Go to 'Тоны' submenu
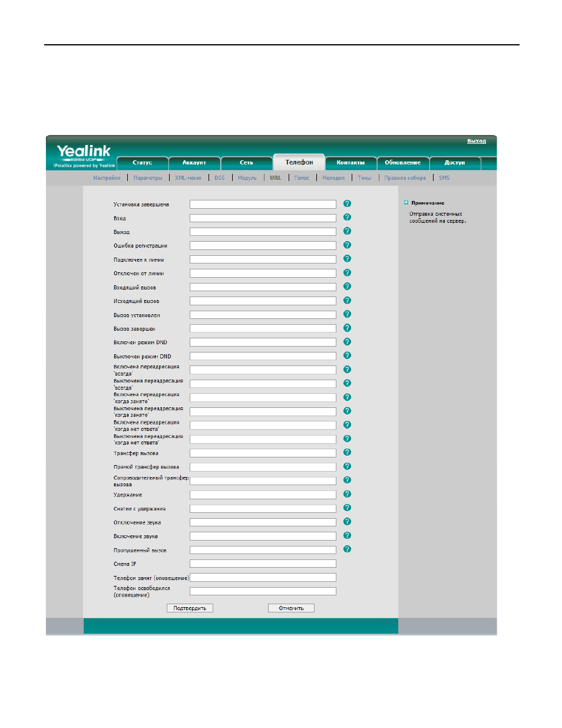The width and height of the screenshot is (562, 728). tap(365, 178)
